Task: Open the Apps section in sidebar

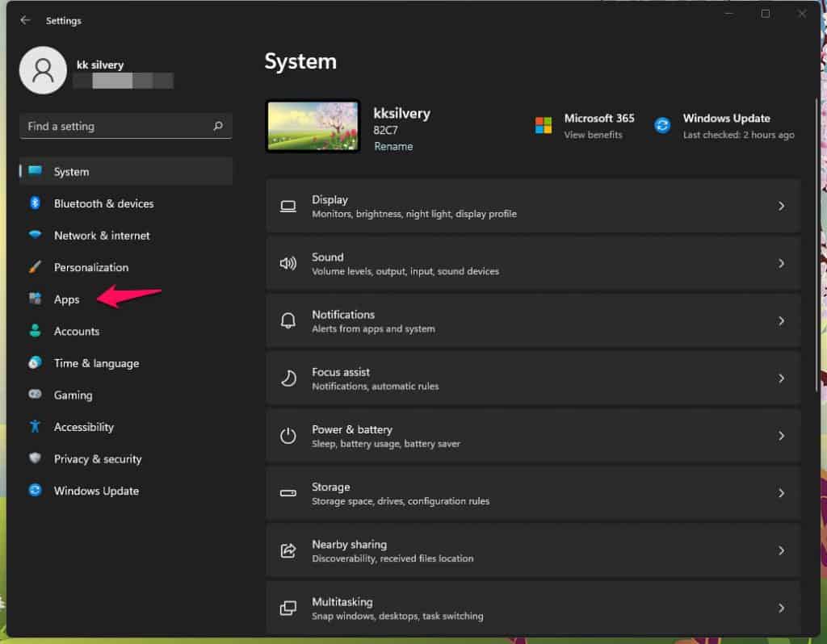Action: [x=66, y=299]
